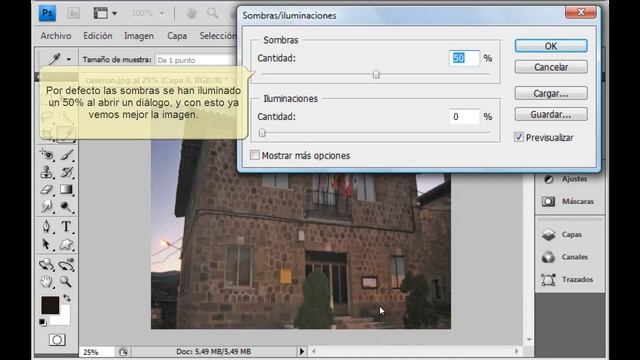Click the Cargar... button

(x=551, y=93)
